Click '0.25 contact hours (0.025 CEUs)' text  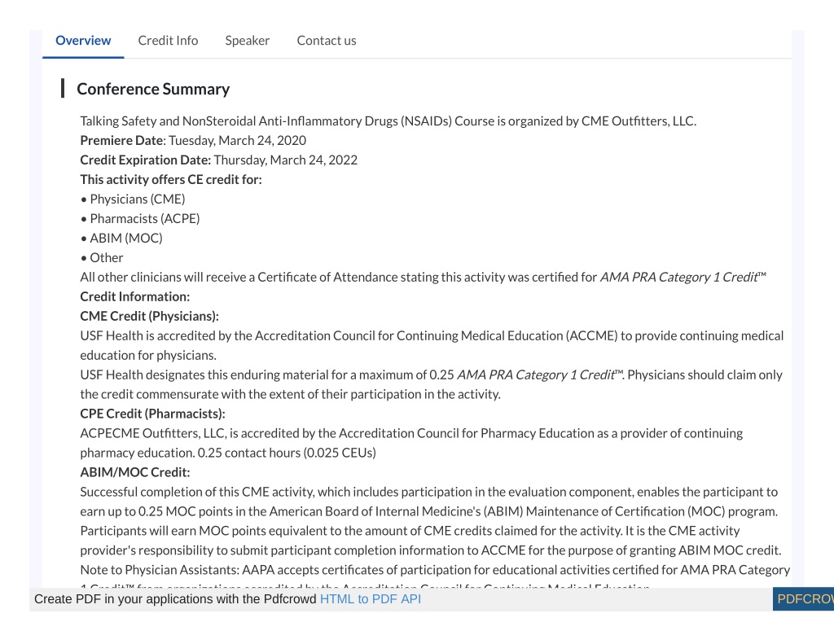click(287, 453)
